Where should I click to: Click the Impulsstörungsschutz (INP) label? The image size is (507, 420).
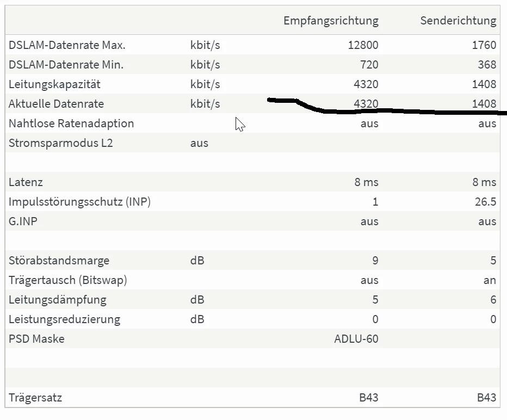pyautogui.click(x=79, y=202)
